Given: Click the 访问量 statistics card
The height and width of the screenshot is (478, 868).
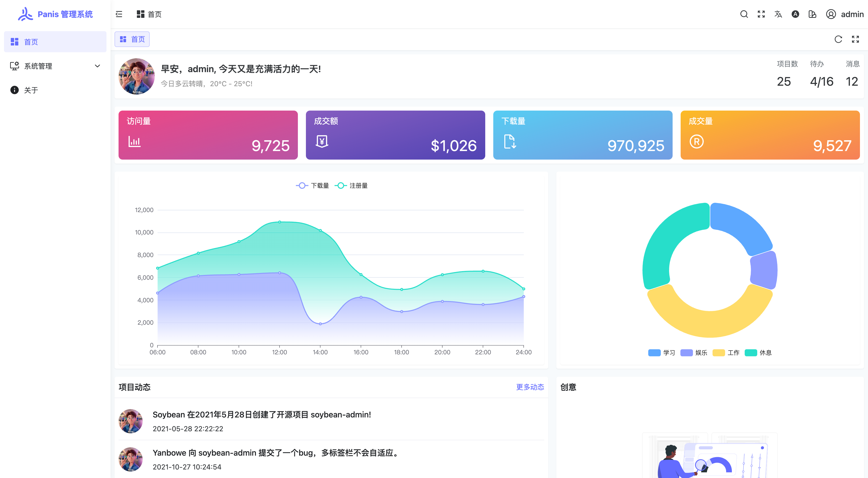Looking at the screenshot, I should pos(208,135).
